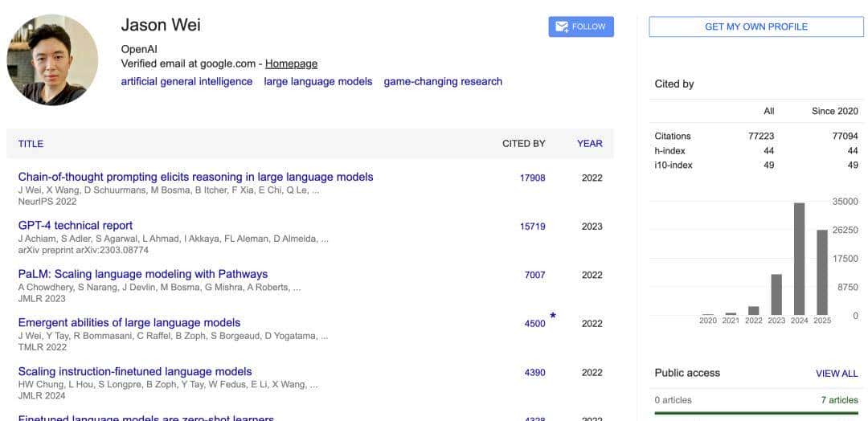Click the 2024 bar in citations chart

click(799, 259)
